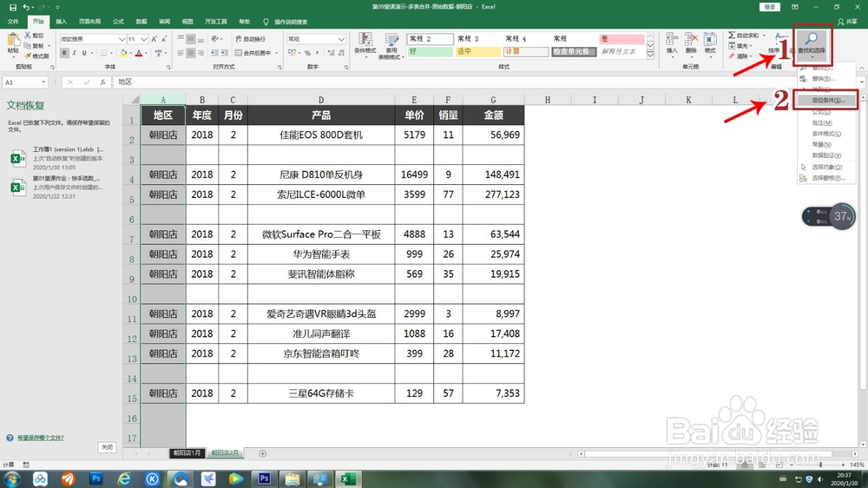This screenshot has height=488, width=868.
Task: Open the fill color dropdown arrow
Action: point(131,53)
